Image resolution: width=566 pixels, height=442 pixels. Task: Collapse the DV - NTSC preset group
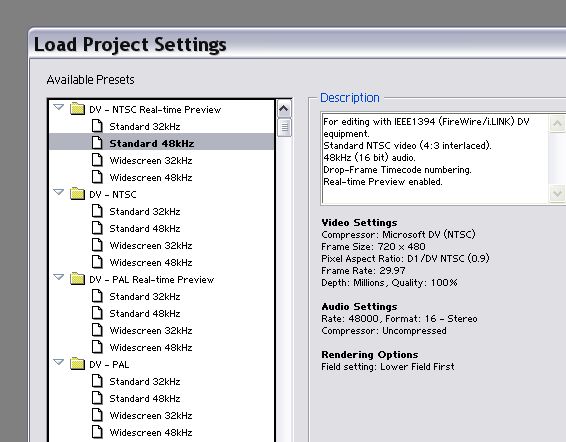coord(58,192)
